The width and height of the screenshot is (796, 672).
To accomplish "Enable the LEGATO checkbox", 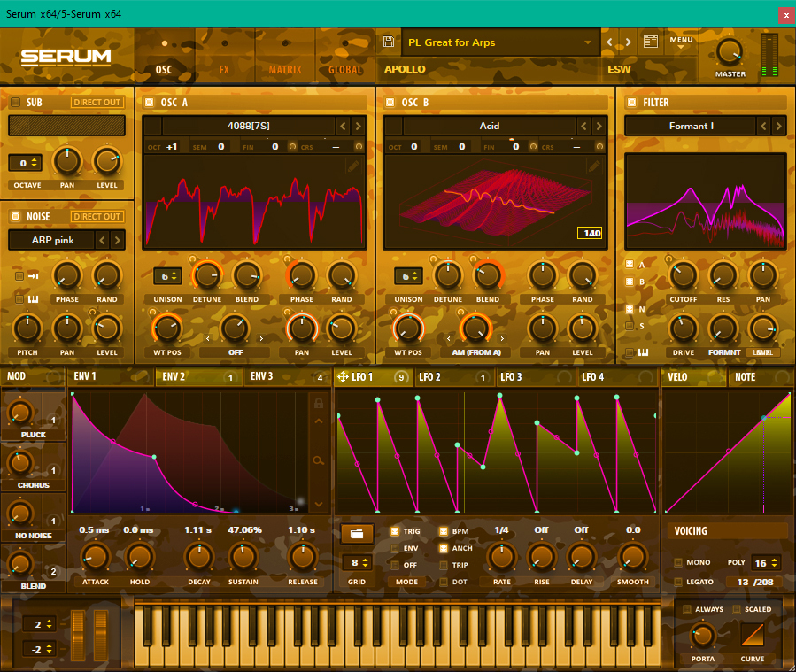I will [677, 582].
